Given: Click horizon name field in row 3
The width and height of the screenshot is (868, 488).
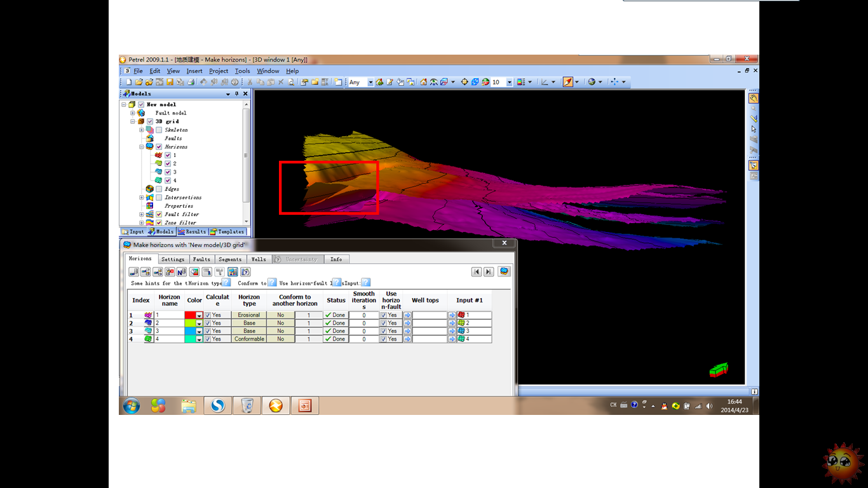Looking at the screenshot, I should 169,331.
